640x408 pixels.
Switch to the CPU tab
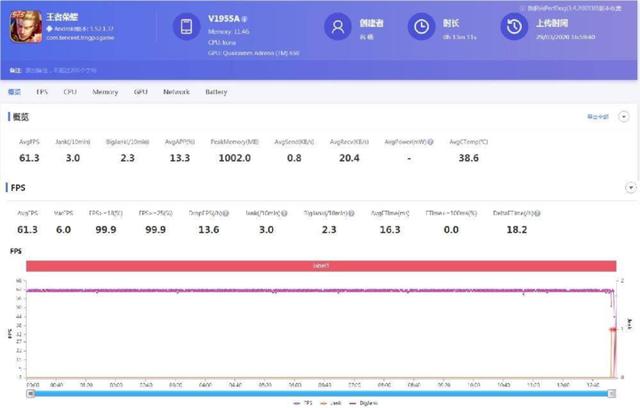tap(70, 92)
